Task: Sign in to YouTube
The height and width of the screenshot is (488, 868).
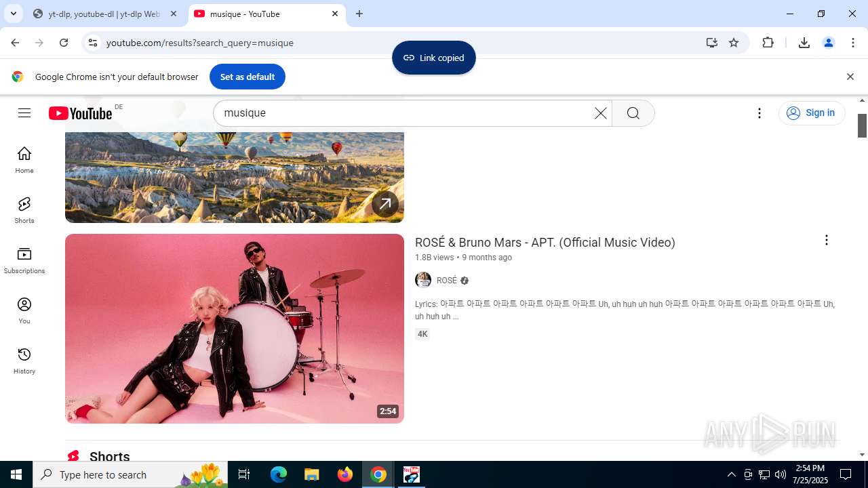Action: pyautogui.click(x=812, y=113)
